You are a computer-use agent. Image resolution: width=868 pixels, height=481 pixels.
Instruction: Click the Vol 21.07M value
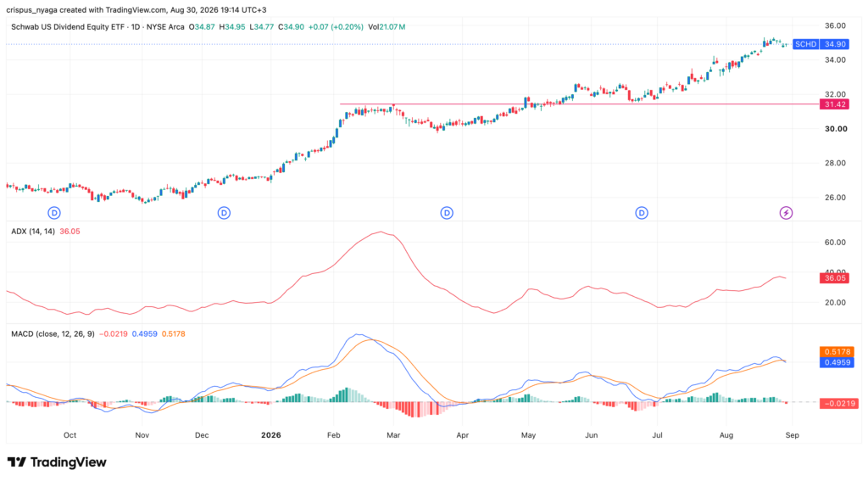[387, 26]
